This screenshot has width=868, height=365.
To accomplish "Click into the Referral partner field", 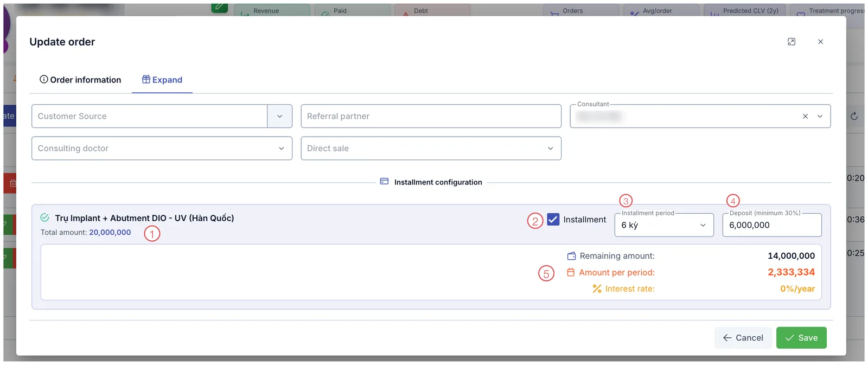I will click(431, 116).
